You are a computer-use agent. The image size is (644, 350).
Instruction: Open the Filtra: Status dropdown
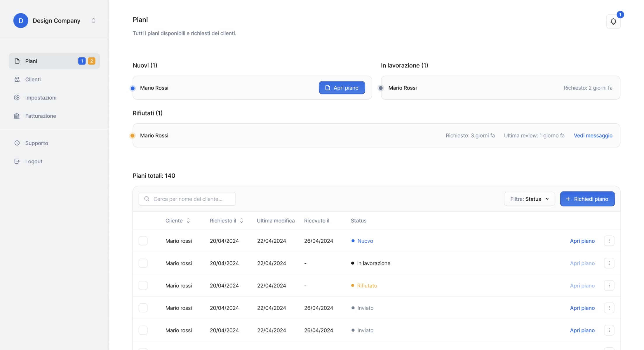pyautogui.click(x=529, y=199)
